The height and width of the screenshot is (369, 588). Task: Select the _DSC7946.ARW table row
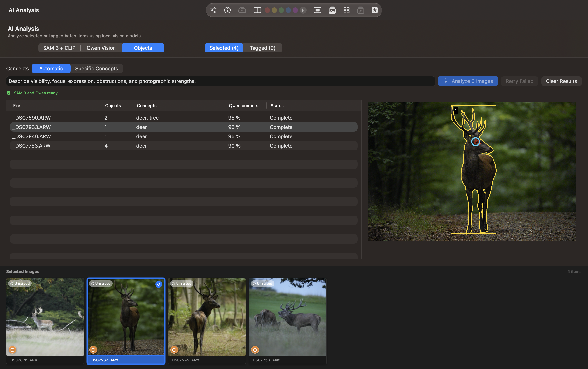click(x=184, y=136)
